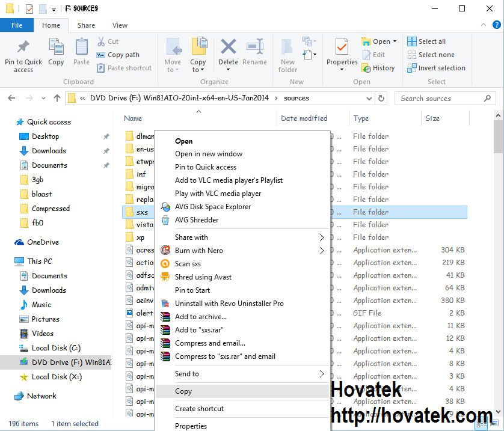This screenshot has height=431, width=504.
Task: Expand the Burn with Nero submenu
Action: 243,251
